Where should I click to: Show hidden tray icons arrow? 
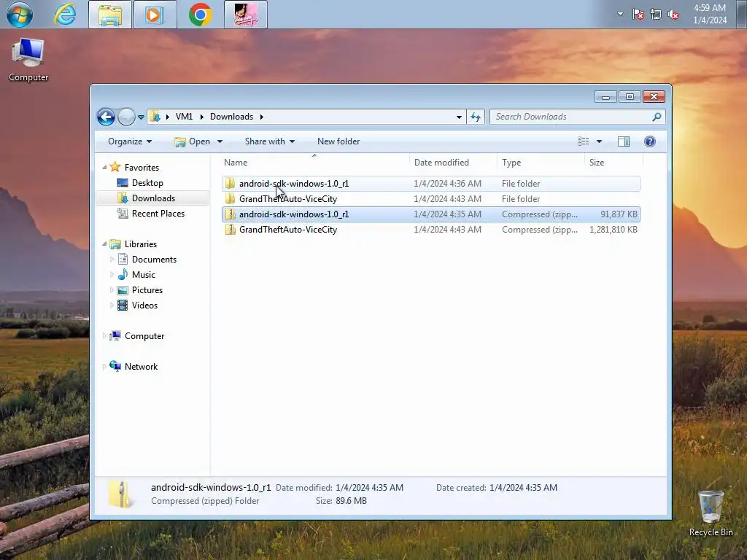tap(620, 14)
